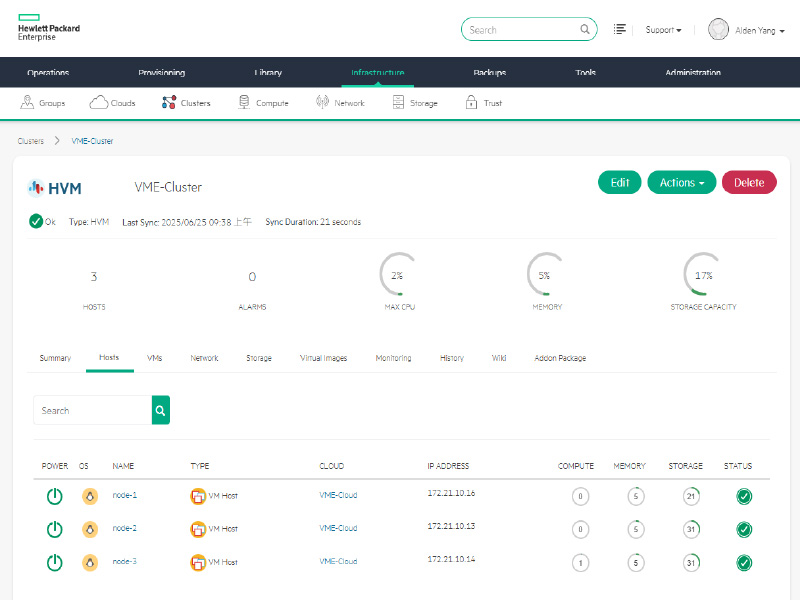Click the memory gauge for node-2
This screenshot has width=800, height=600.
click(x=636, y=529)
